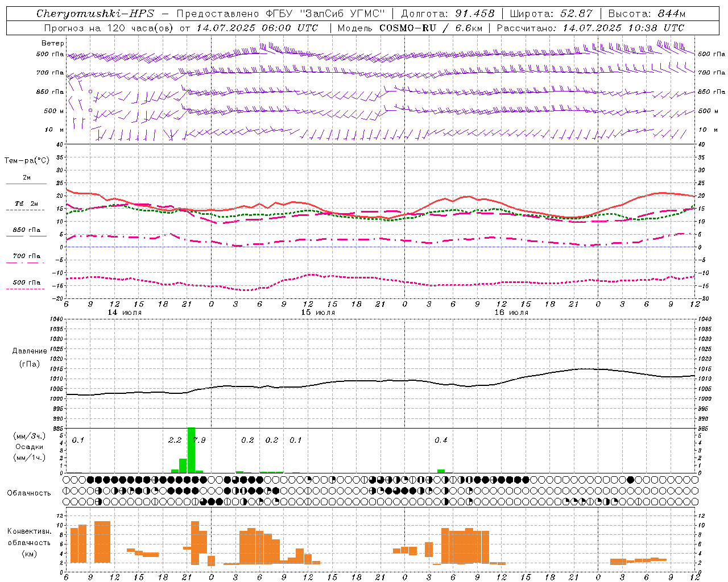
Task: Click the tallest green precipitation bar
Action: coord(191,450)
